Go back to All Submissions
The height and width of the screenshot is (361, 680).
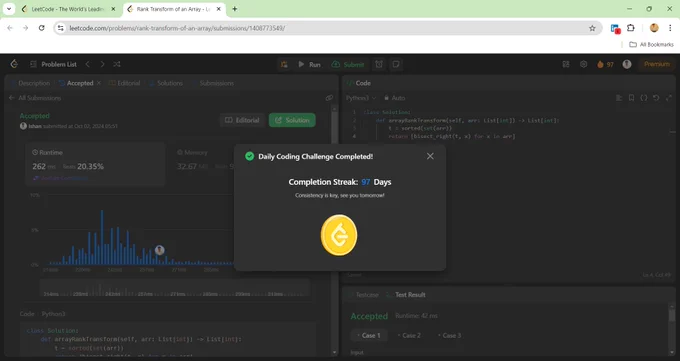click(35, 98)
